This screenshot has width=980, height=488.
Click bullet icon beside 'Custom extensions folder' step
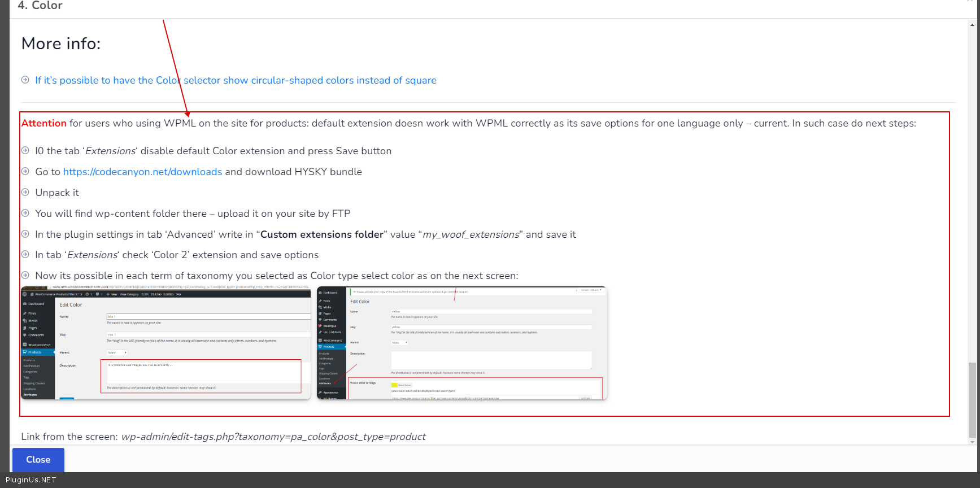coord(25,234)
